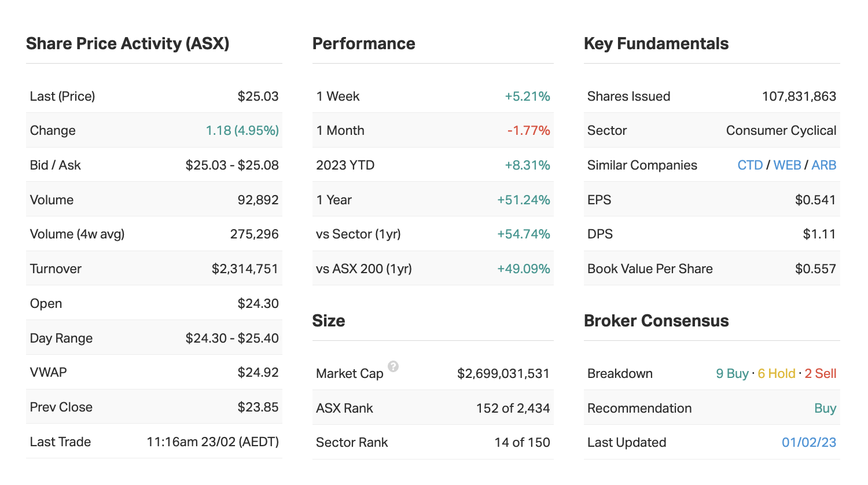Click the Key Fundamentals heading
The height and width of the screenshot is (485, 868).
click(x=656, y=43)
